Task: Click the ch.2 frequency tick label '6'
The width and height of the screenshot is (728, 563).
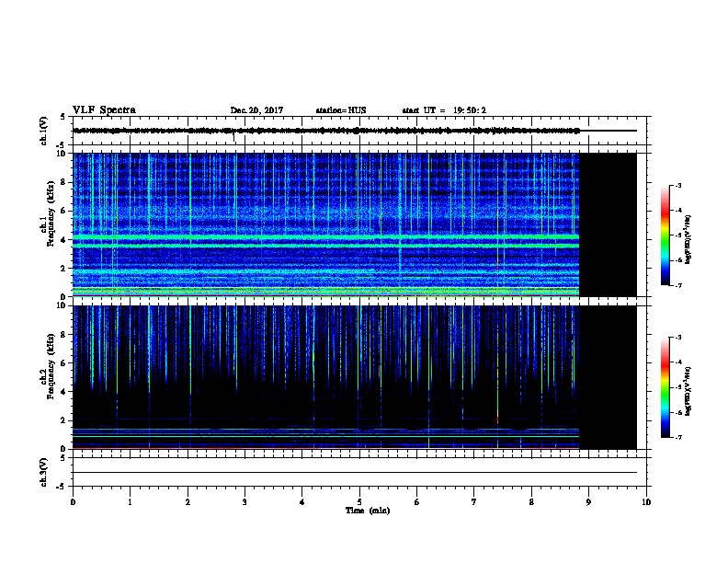Action: 63,363
